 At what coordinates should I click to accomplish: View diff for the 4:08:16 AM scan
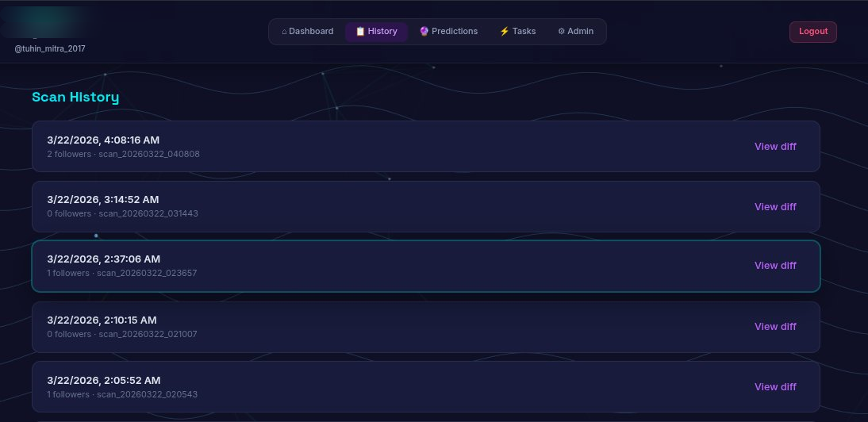coord(775,146)
